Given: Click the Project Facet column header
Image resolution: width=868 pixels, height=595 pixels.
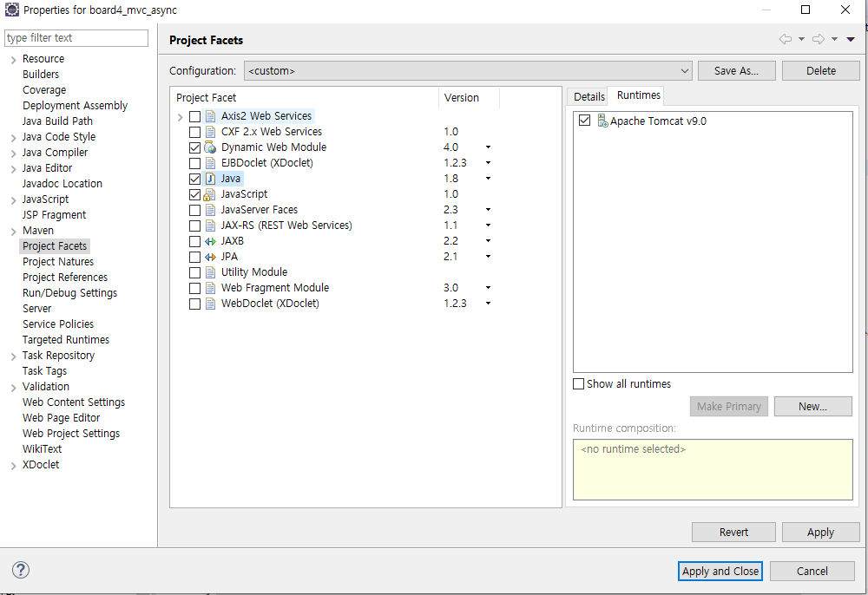Looking at the screenshot, I should coord(305,97).
